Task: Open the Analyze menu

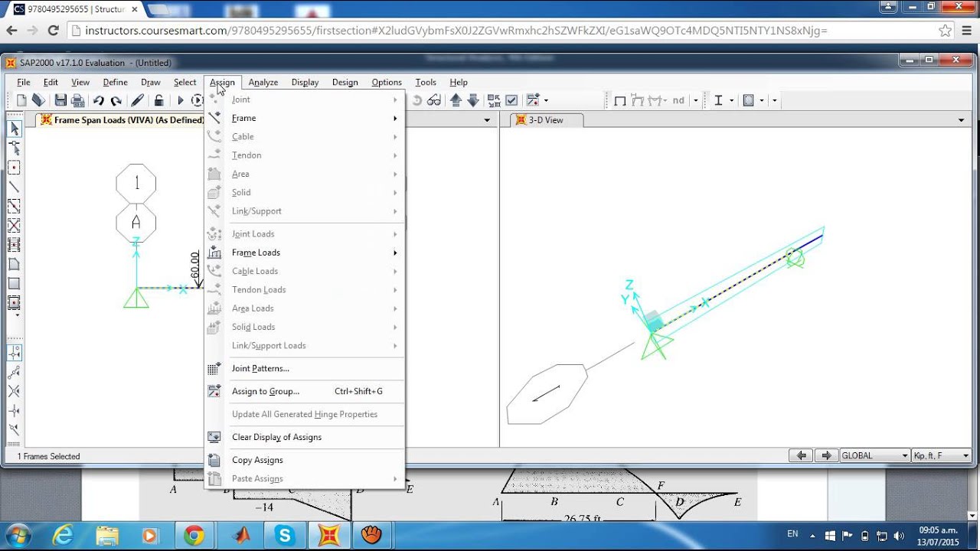Action: [263, 82]
